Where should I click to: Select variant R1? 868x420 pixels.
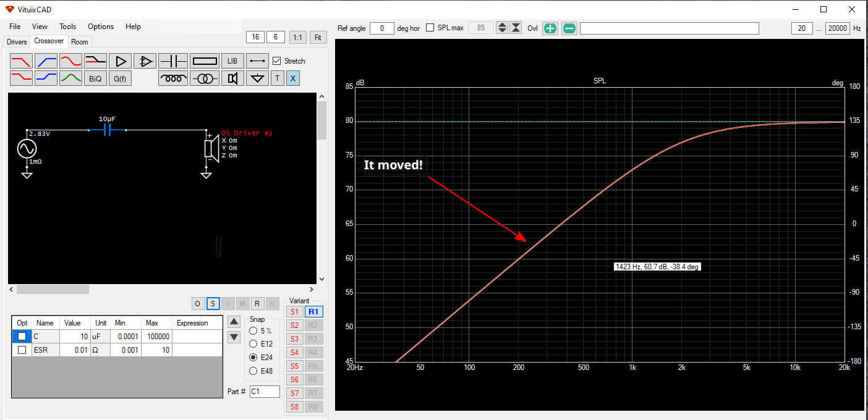[x=313, y=312]
